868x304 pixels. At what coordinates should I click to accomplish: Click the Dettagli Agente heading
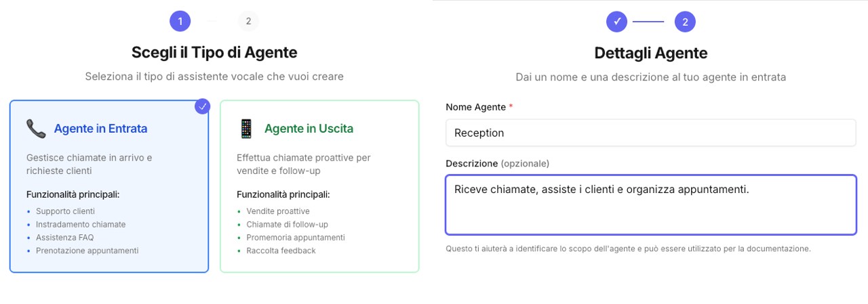pyautogui.click(x=650, y=53)
